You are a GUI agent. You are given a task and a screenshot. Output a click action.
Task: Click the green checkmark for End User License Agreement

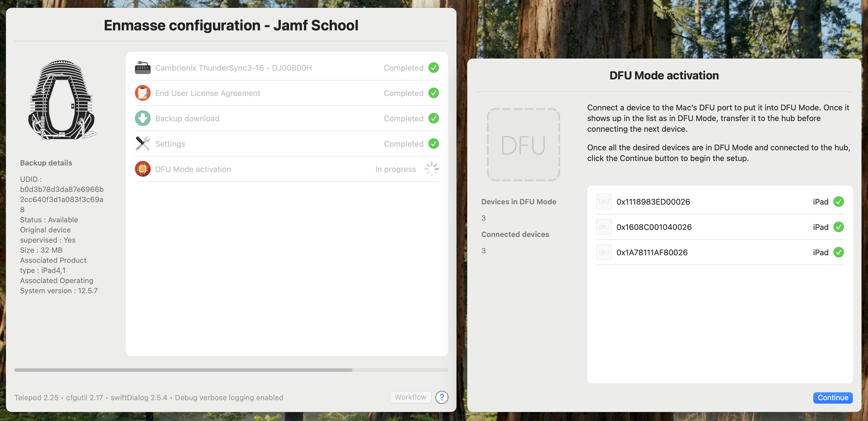coord(433,93)
